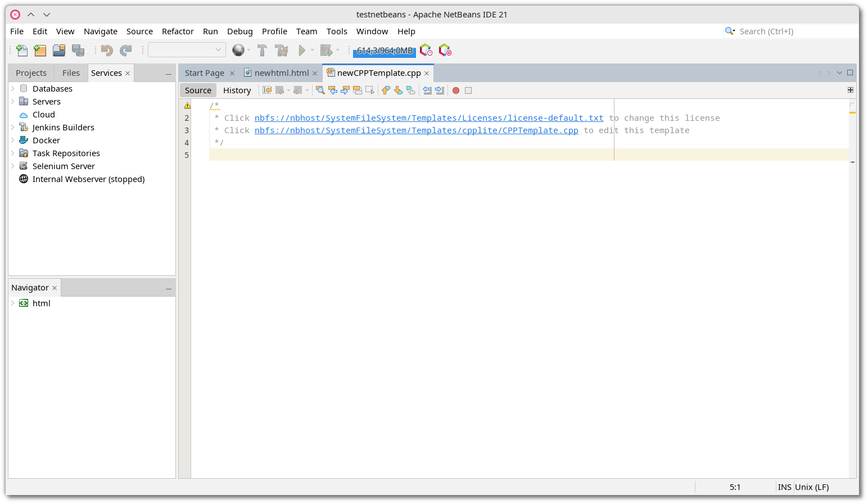Expand the Servers node
The image size is (868, 504).
pyautogui.click(x=13, y=102)
